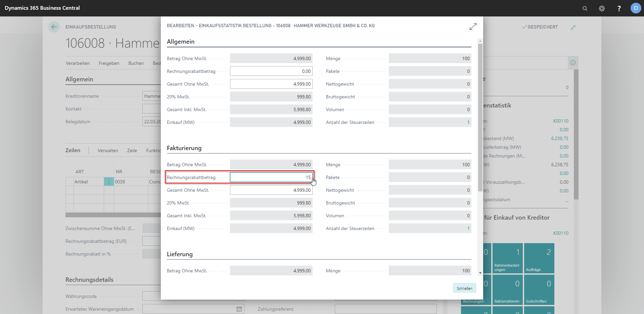This screenshot has height=314, width=644.
Task: Open the Verarbeiten menu
Action: 78,63
